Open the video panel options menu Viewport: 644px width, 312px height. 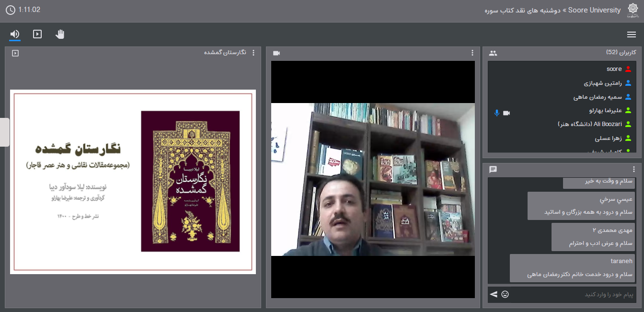[x=472, y=53]
